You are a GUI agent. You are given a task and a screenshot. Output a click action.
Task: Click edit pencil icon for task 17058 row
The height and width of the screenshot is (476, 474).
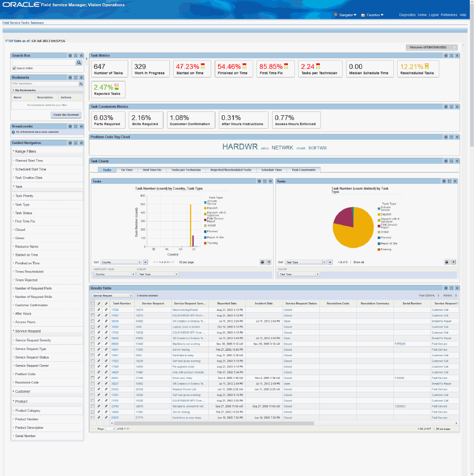tap(99, 310)
